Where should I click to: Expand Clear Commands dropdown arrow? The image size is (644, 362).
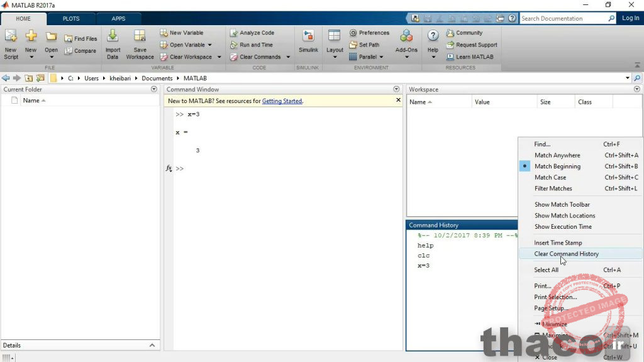click(x=288, y=57)
